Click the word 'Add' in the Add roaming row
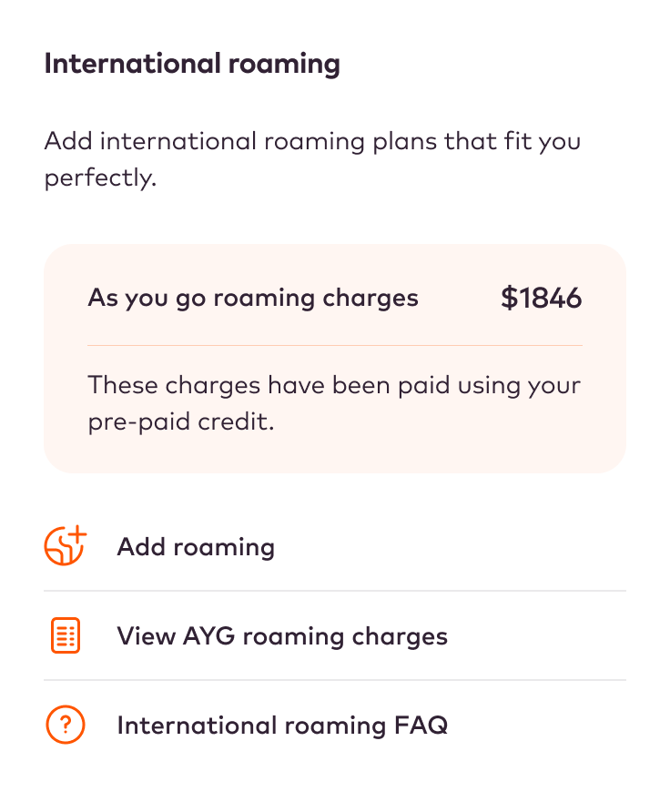The image size is (670, 812). 140,547
